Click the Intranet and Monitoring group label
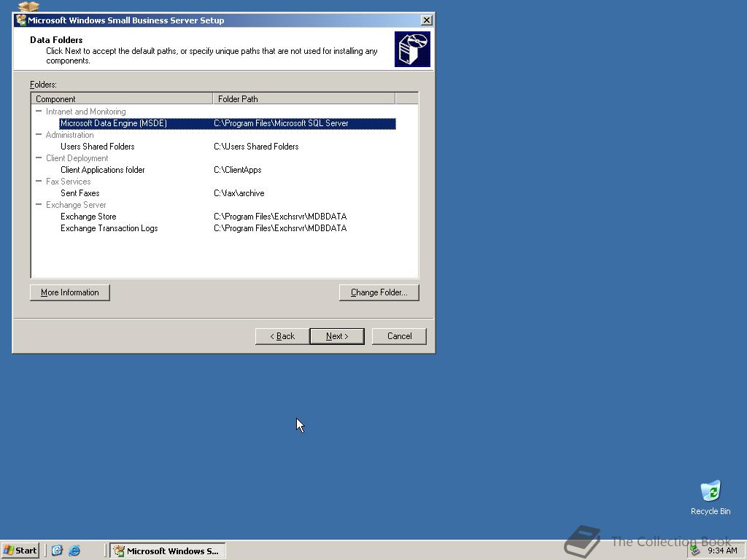The image size is (747, 560). point(86,112)
